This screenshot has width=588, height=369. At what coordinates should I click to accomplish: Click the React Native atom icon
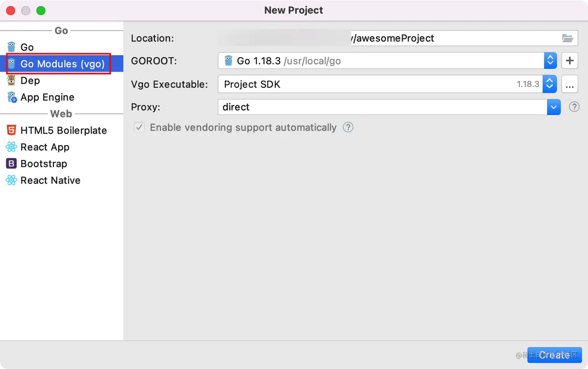(x=12, y=180)
